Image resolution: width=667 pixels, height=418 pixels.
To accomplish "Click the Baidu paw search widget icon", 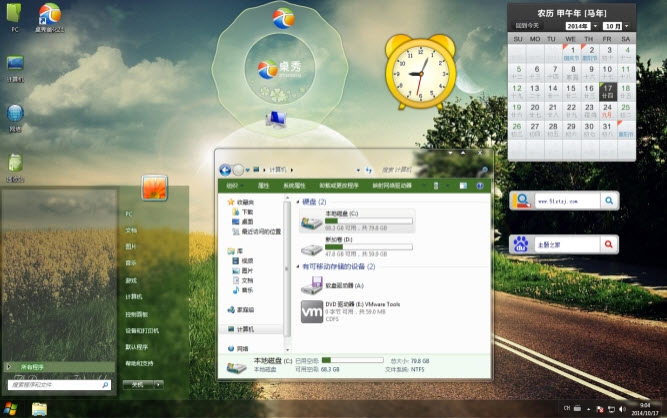I will click(520, 244).
